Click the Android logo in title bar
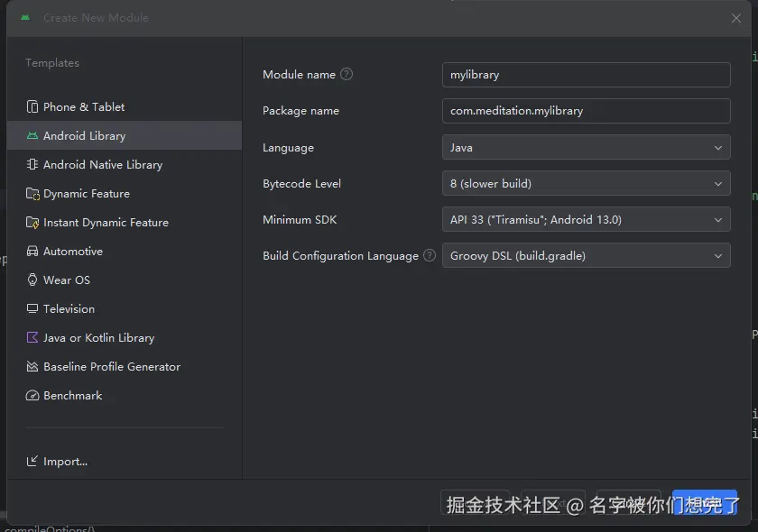Screen dimensions: 758x532 pos(25,18)
